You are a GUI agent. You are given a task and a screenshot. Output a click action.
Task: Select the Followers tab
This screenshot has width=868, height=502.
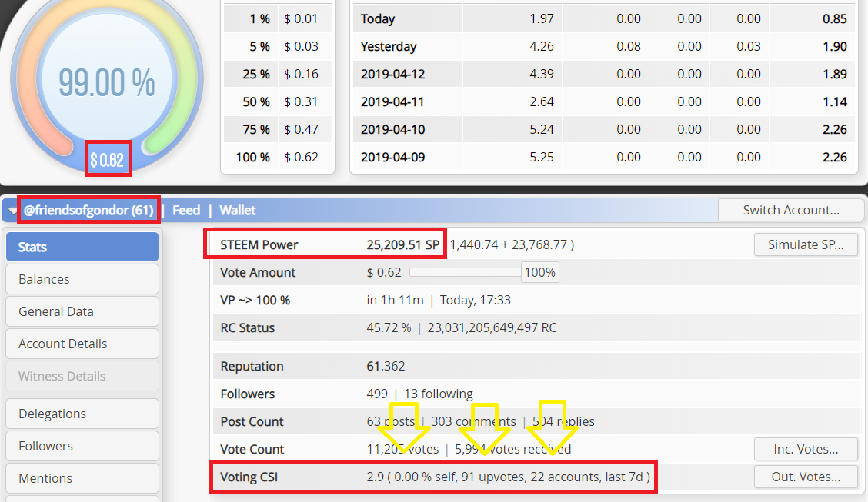click(x=82, y=446)
